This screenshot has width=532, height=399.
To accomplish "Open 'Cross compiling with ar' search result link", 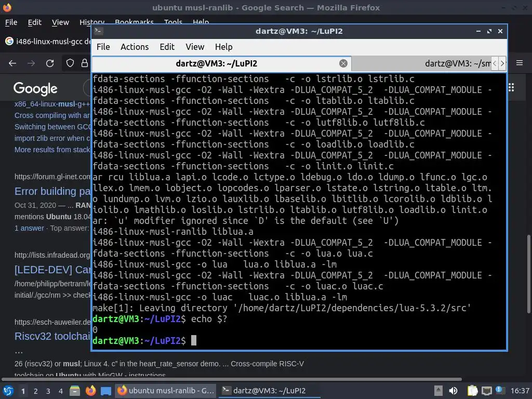I will click(x=52, y=115).
